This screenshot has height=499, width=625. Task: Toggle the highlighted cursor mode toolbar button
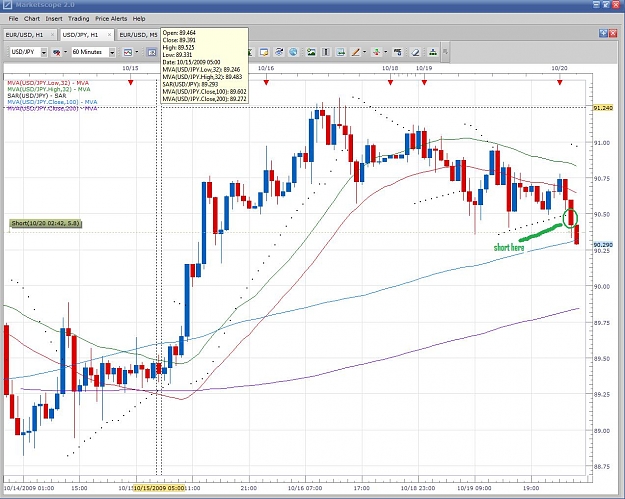click(x=151, y=52)
